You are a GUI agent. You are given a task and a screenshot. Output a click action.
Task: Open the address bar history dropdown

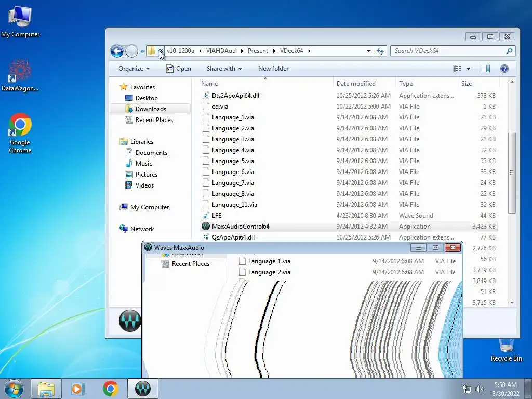368,51
